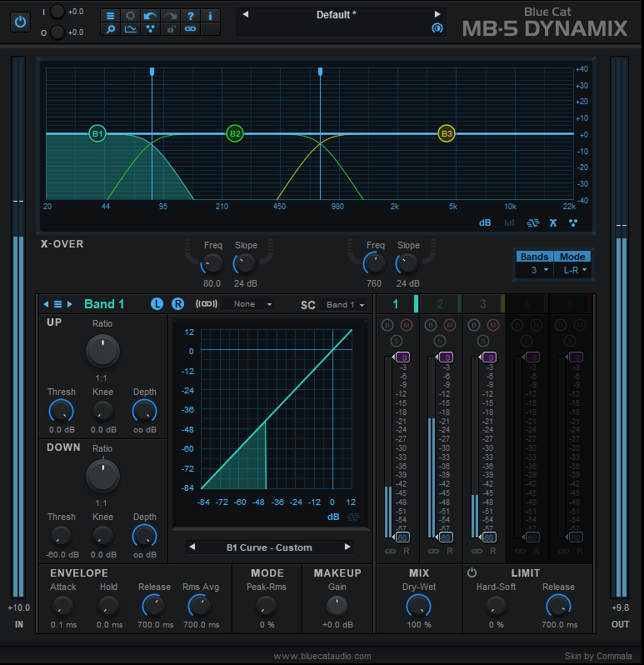Open the info icon in the toolbar

click(210, 16)
